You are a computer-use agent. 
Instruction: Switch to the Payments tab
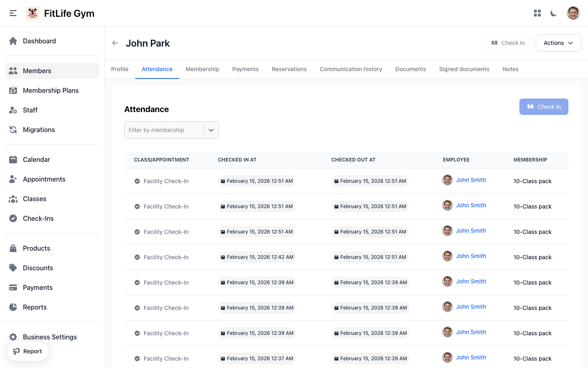(x=245, y=69)
